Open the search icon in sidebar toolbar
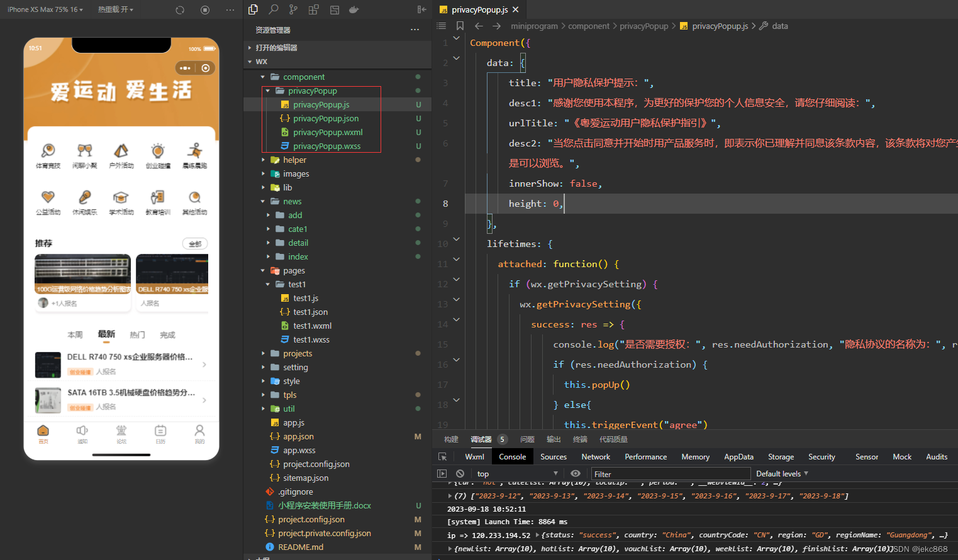 click(x=274, y=9)
